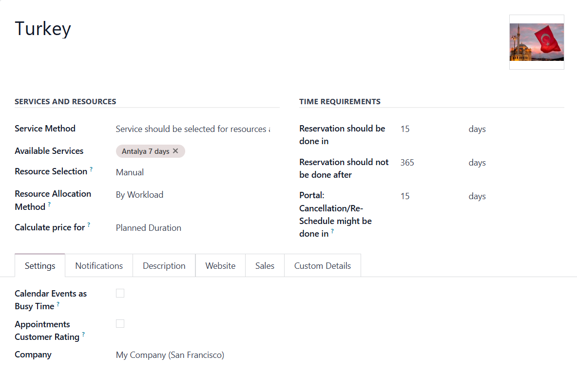Open the Service Method dropdown
The image size is (577, 392).
coord(193,129)
